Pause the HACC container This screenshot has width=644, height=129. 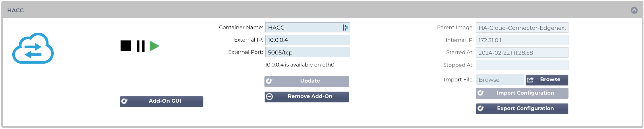point(141,46)
